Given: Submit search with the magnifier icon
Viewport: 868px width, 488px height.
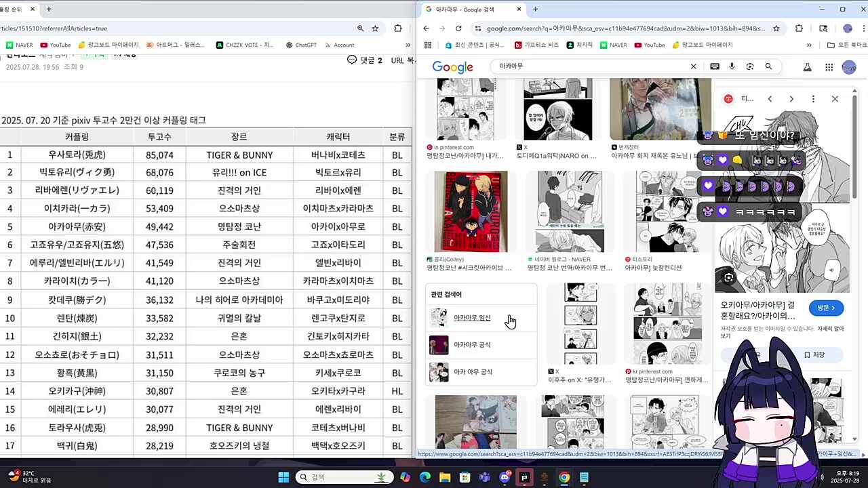Looking at the screenshot, I should (x=768, y=66).
